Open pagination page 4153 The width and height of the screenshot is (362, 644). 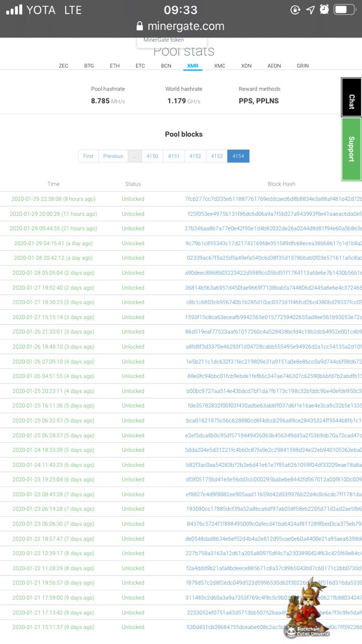coord(217,156)
